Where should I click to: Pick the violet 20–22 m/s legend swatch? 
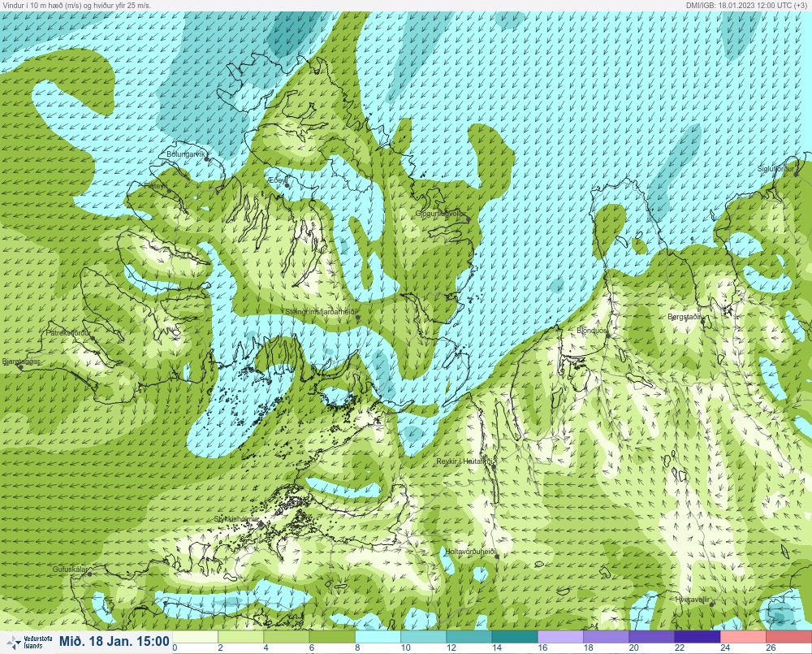651,636
